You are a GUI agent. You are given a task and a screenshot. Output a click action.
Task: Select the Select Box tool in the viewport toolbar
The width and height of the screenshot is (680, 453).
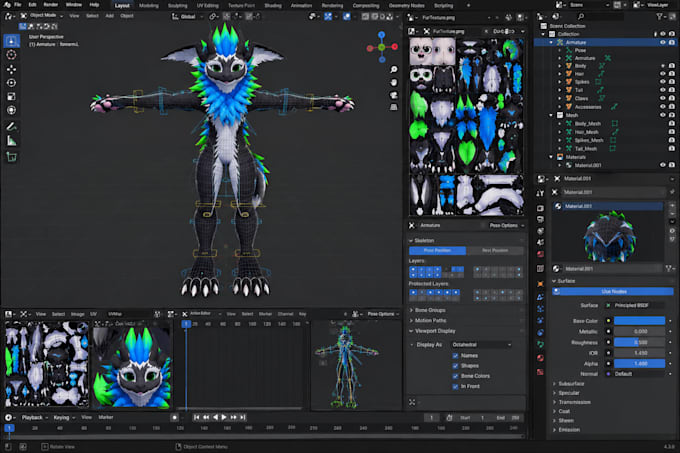[12, 41]
